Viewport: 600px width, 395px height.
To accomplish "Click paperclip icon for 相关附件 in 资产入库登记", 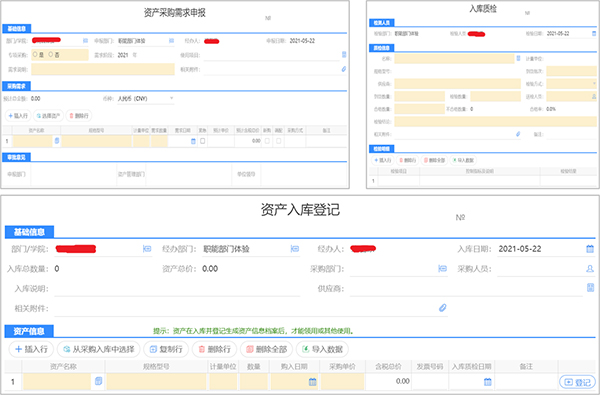I will 442,308.
